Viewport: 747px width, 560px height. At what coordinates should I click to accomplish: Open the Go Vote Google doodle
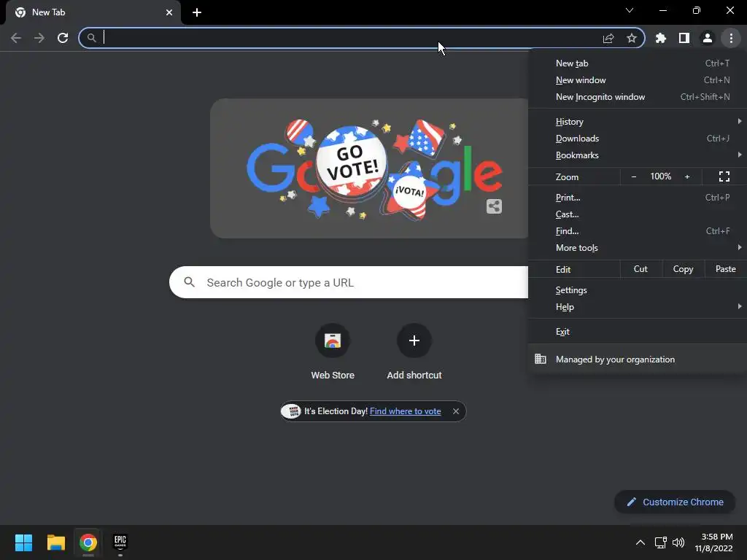pos(369,168)
